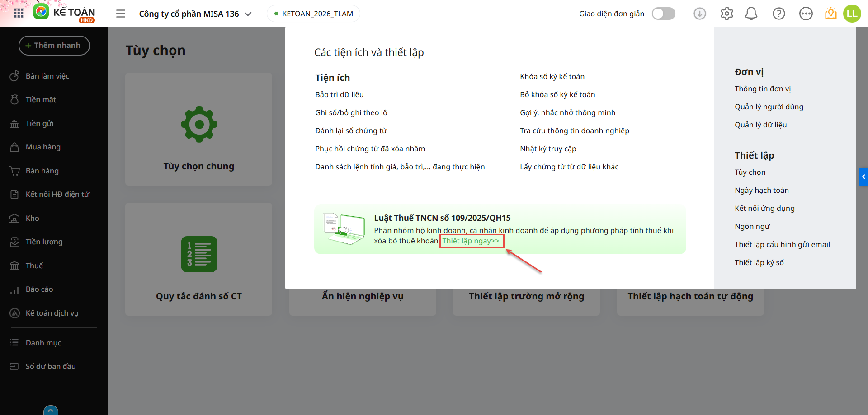
Task: Click the settings gear icon in header
Action: coord(726,14)
